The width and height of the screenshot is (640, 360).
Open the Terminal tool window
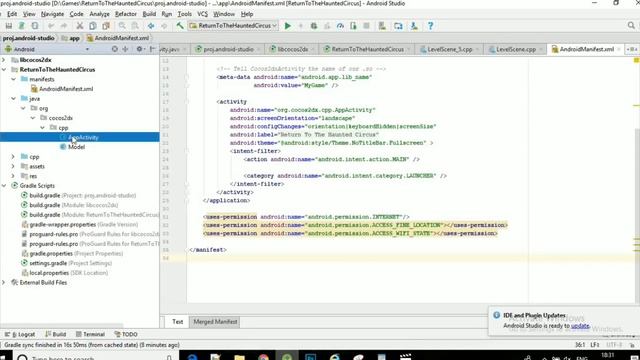click(90, 334)
